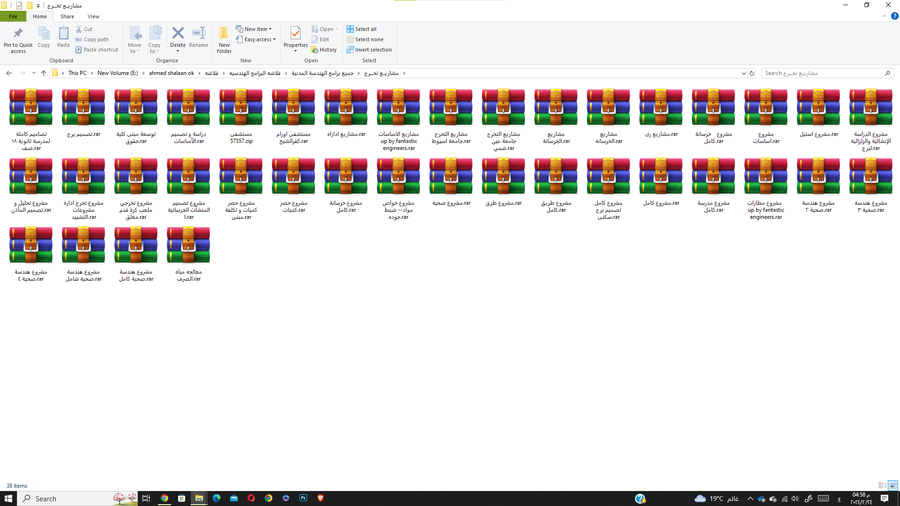Image resolution: width=900 pixels, height=506 pixels.
Task: Create a new folder with New folder icon
Action: [x=224, y=38]
